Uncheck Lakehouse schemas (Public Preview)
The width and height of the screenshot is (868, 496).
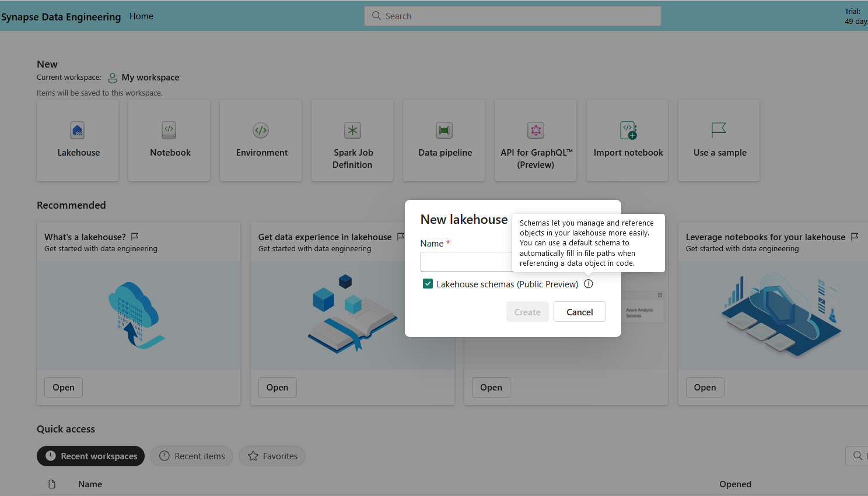pyautogui.click(x=428, y=283)
